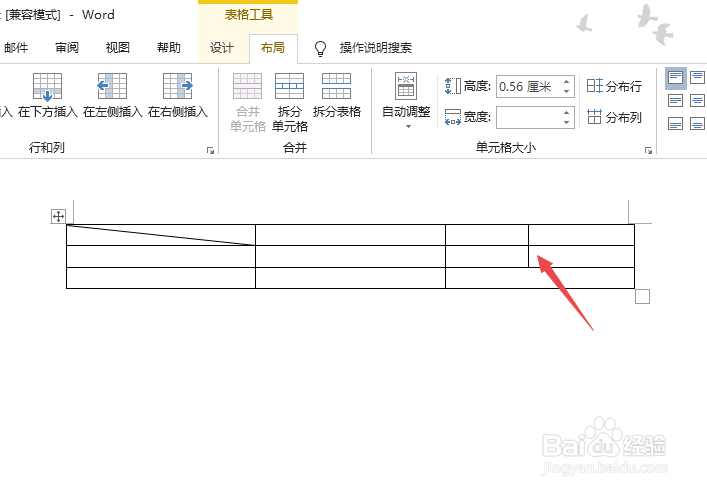Open the Help (帮助) tab
Image resolution: width=707 pixels, height=492 pixels.
click(x=169, y=48)
